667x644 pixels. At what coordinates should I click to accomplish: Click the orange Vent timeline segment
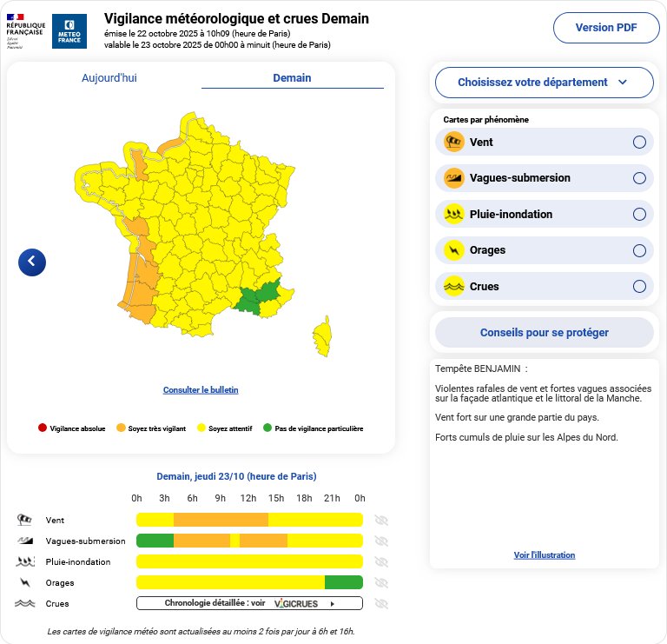[x=221, y=520]
